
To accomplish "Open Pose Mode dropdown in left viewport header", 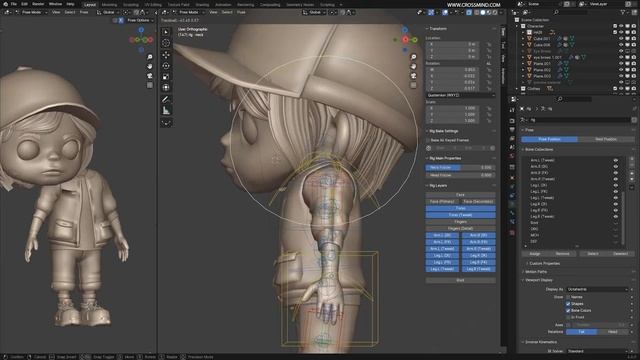I will click(31, 12).
